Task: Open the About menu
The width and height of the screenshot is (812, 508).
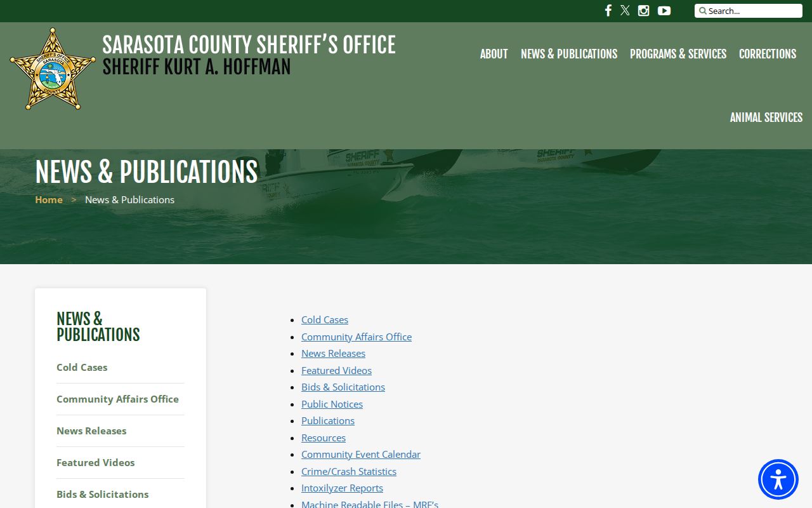Action: (x=494, y=54)
